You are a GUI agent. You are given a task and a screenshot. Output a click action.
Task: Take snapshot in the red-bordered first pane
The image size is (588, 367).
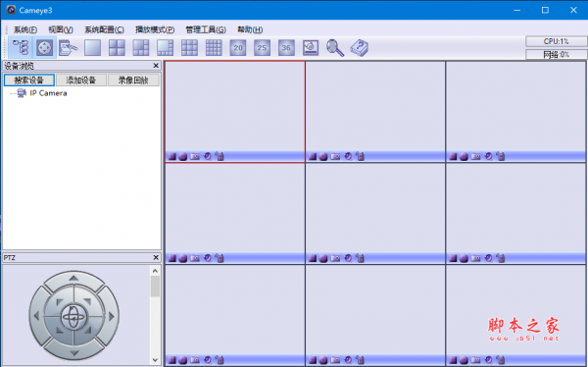tap(195, 156)
